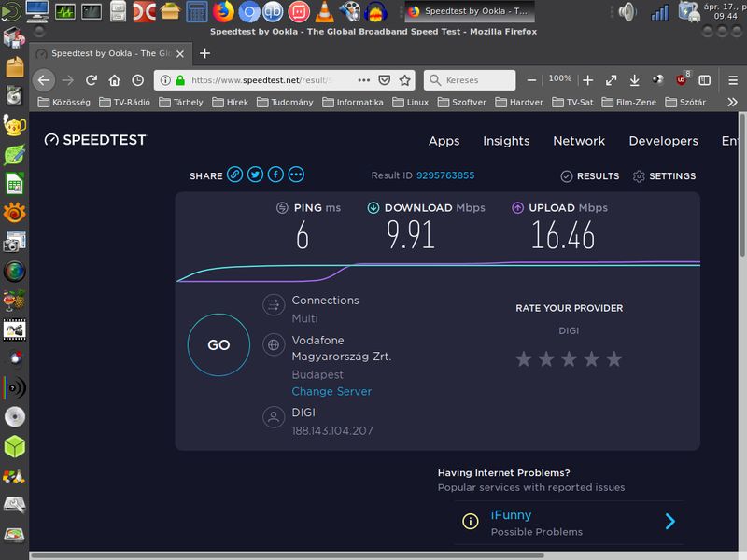Close the Speedtest by Ookla tab

(180, 54)
